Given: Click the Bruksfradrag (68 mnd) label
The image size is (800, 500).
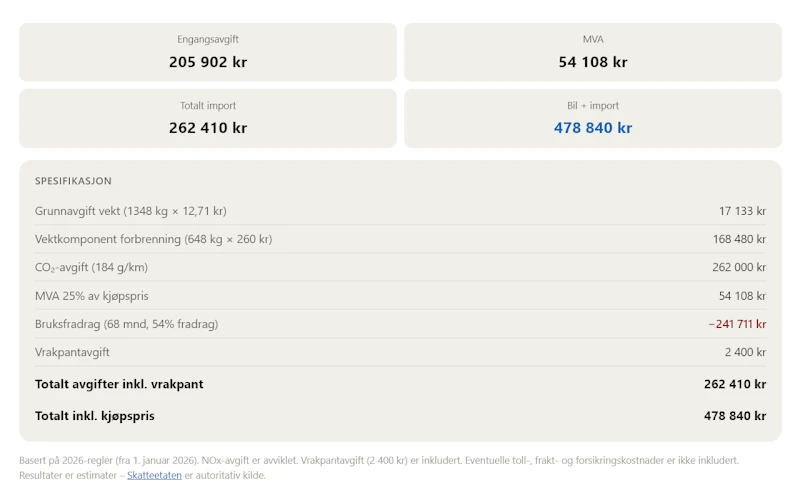Looking at the screenshot, I should [127, 324].
